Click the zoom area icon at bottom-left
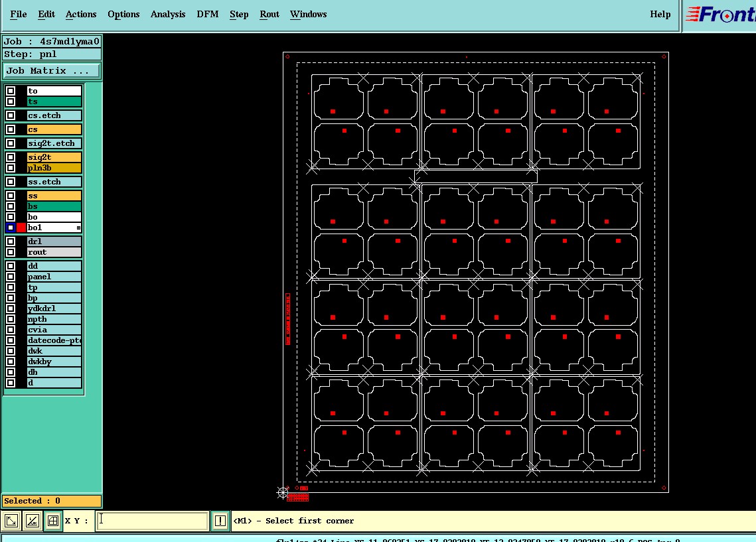 click(11, 521)
